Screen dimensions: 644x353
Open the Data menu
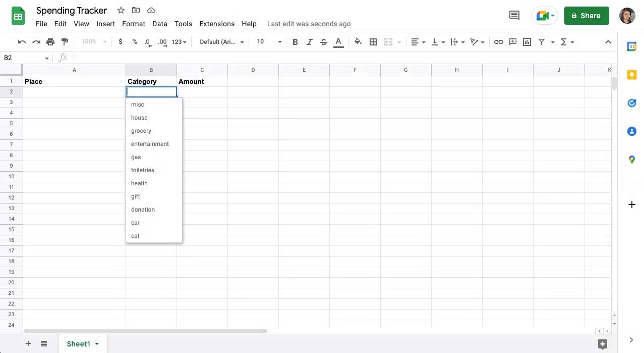click(159, 24)
